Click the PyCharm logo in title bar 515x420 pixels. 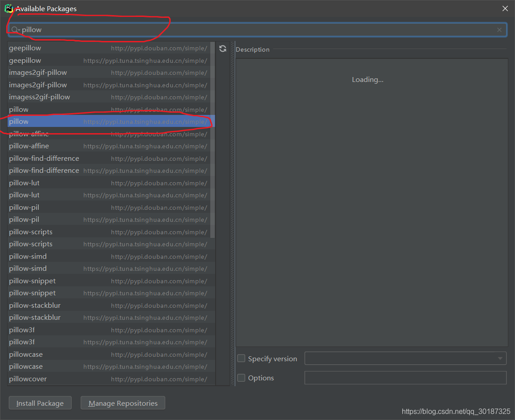click(9, 8)
